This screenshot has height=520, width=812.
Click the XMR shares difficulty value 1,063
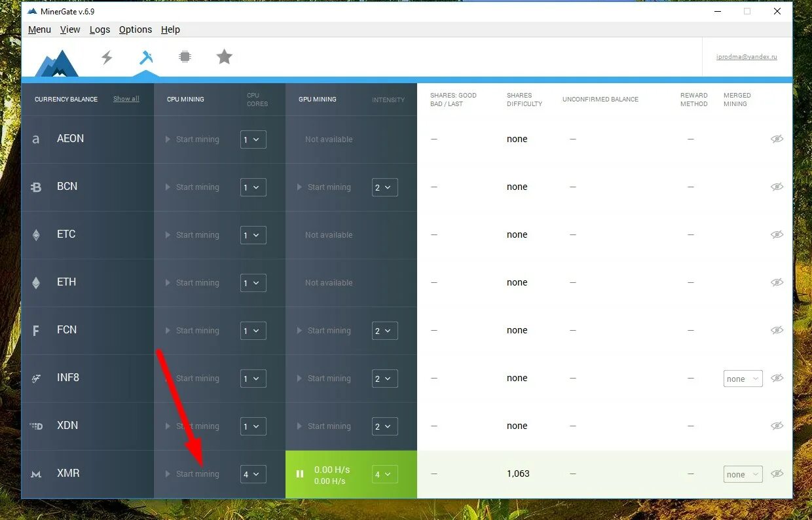coord(518,474)
